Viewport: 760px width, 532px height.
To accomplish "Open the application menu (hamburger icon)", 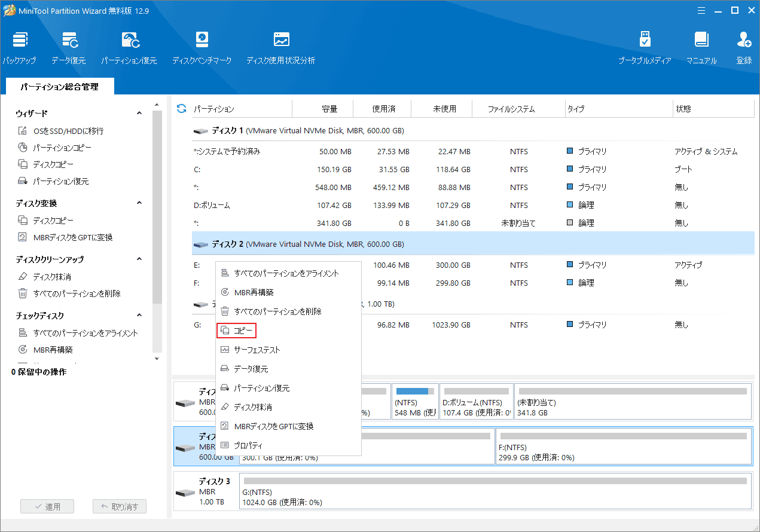I will click(x=703, y=10).
